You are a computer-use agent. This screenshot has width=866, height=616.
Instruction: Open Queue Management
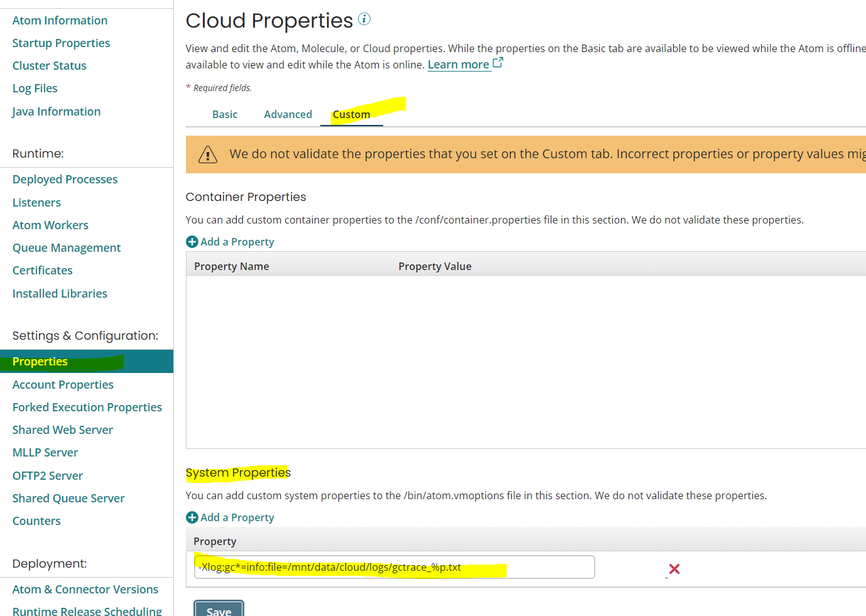pyautogui.click(x=66, y=247)
